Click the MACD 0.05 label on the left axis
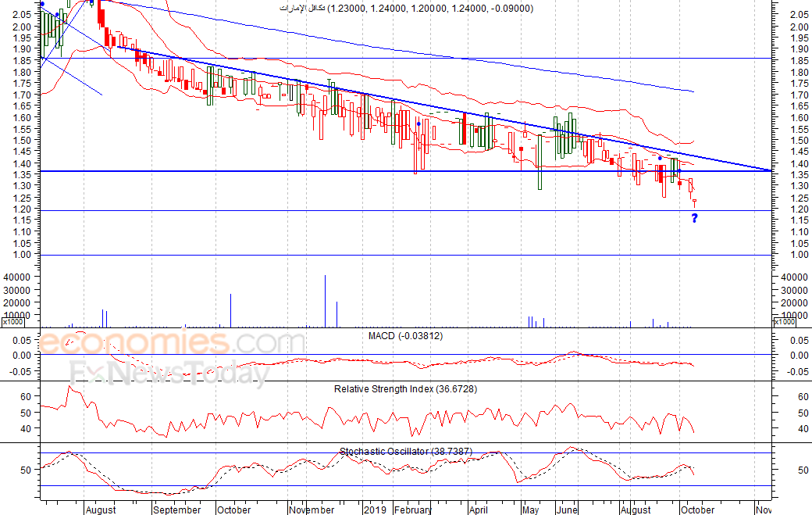 (x=23, y=340)
